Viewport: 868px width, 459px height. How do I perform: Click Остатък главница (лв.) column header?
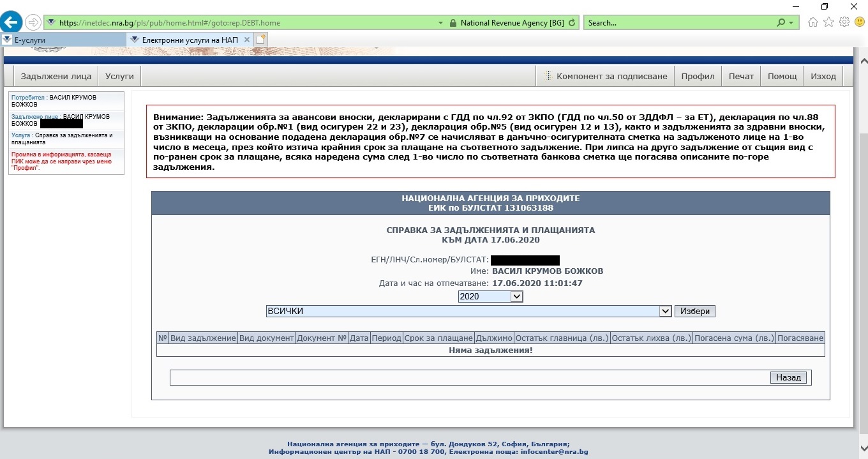point(562,338)
